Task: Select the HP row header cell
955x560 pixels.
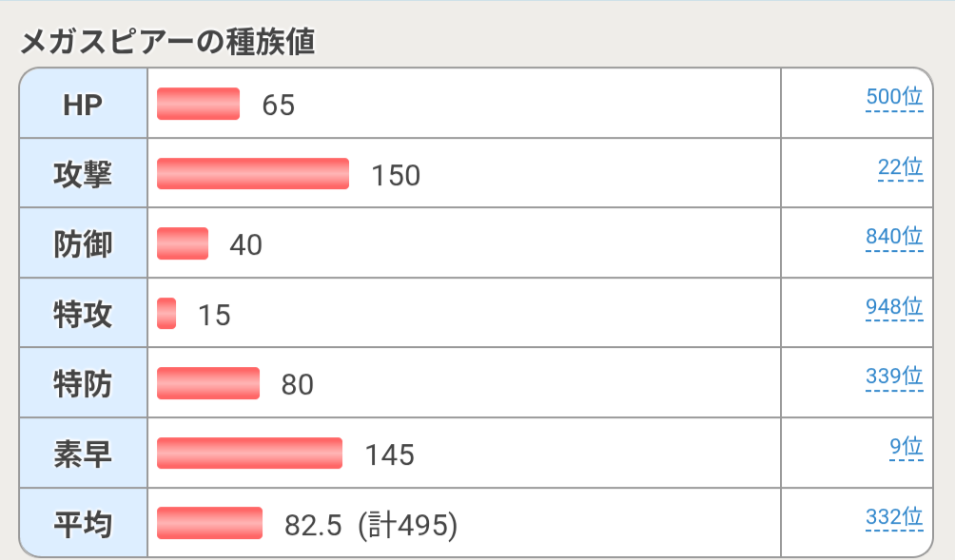Action: click(83, 105)
